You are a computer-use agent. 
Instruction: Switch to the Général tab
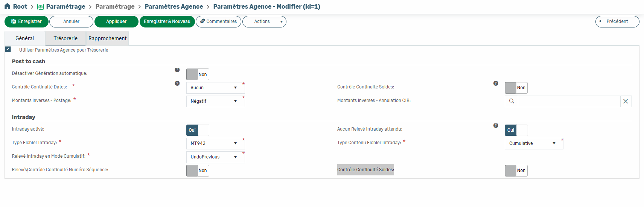pos(25,38)
